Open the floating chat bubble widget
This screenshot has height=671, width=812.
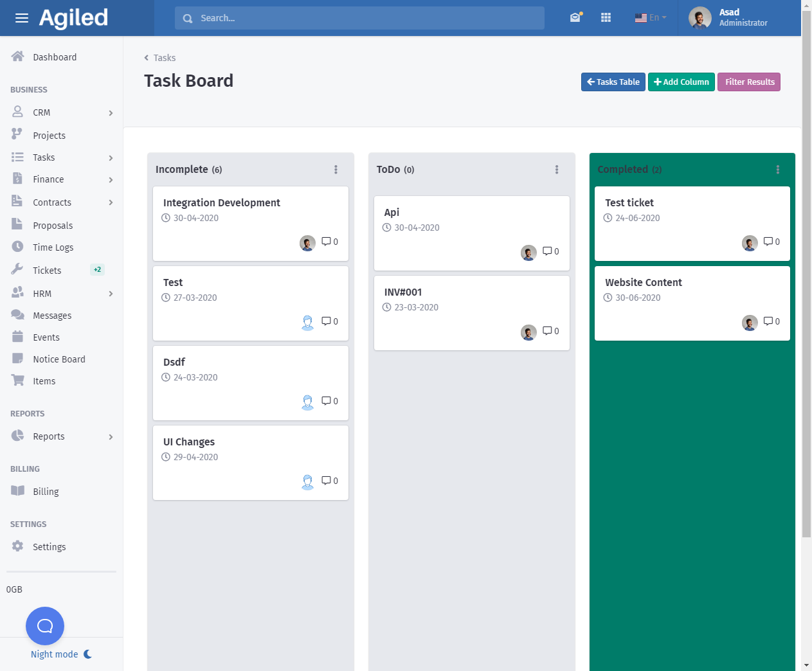click(x=45, y=625)
